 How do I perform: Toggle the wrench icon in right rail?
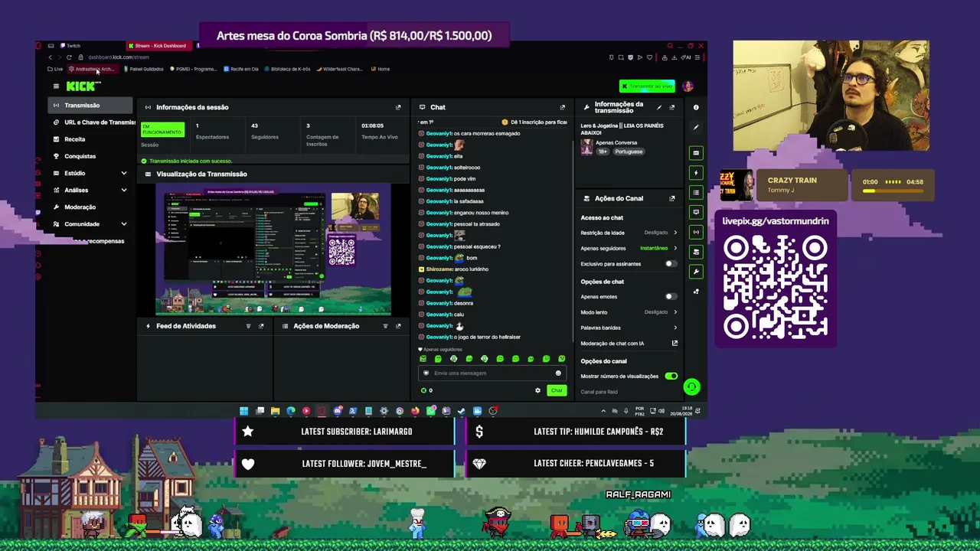point(696,272)
